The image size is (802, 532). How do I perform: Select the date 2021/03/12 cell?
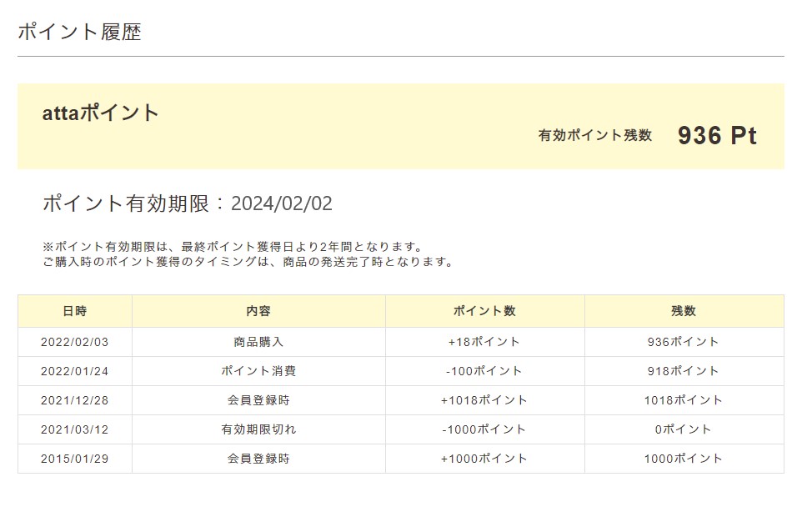pos(75,429)
